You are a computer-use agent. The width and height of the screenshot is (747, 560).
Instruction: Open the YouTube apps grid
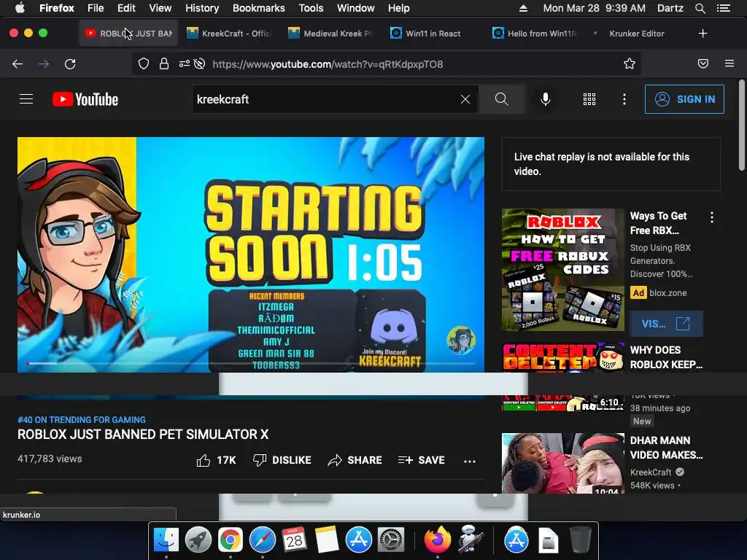[x=589, y=99]
